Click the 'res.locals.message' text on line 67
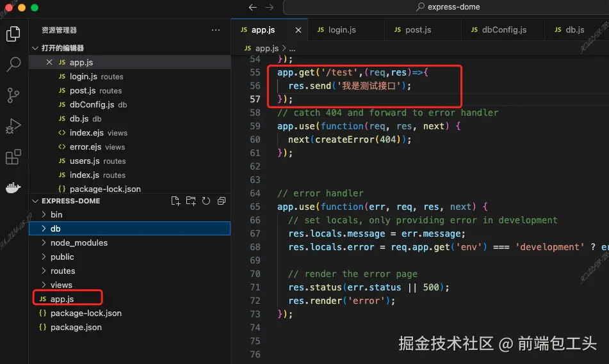The width and height of the screenshot is (609, 364). (x=337, y=233)
